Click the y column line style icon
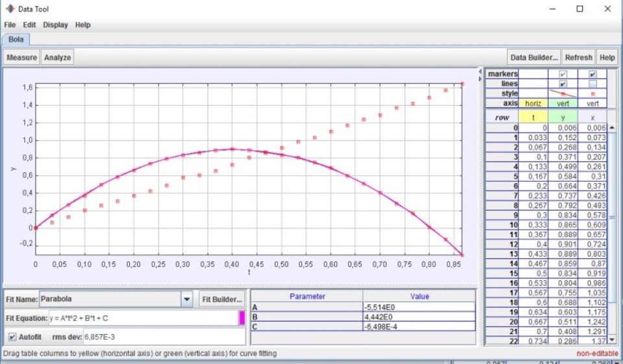The height and width of the screenshot is (364, 623). pos(563,93)
